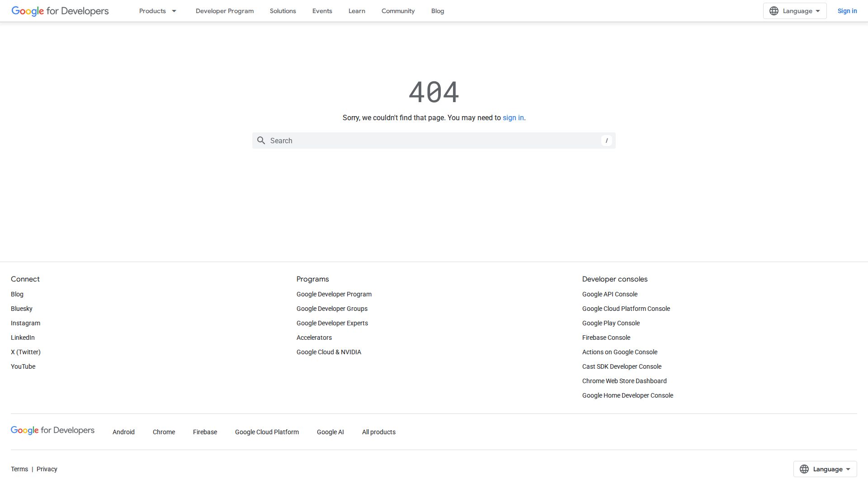Open the footer Language dropdown
The height and width of the screenshot is (488, 868).
tap(825, 469)
